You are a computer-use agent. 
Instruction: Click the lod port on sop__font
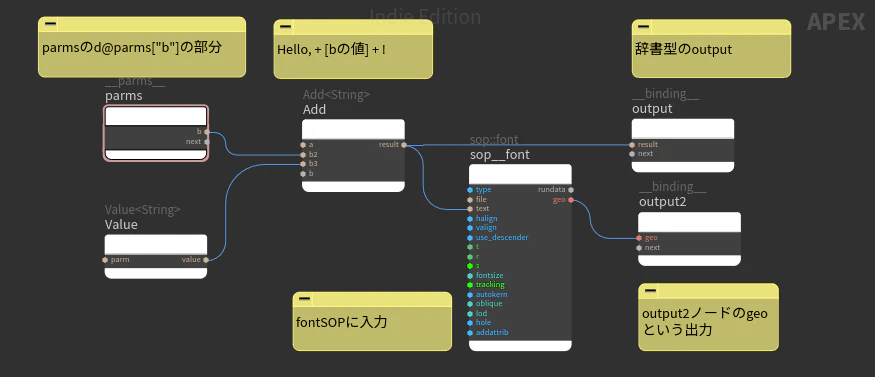[470, 313]
